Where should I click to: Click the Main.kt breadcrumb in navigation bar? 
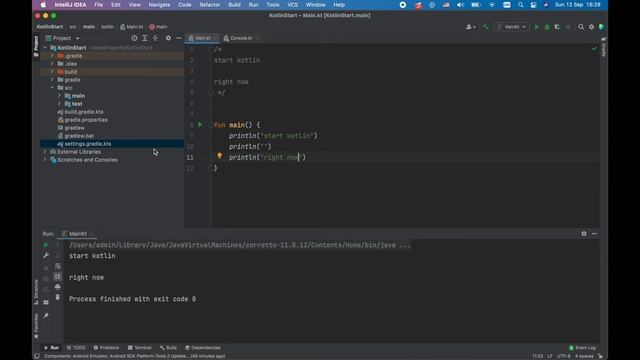click(x=132, y=27)
